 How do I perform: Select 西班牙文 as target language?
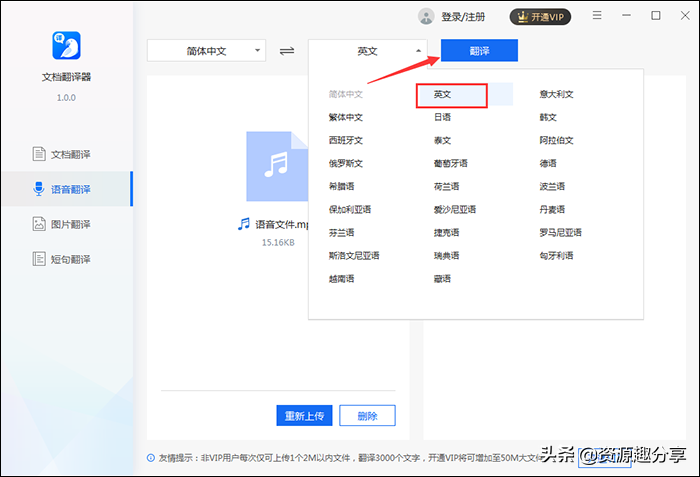click(346, 140)
